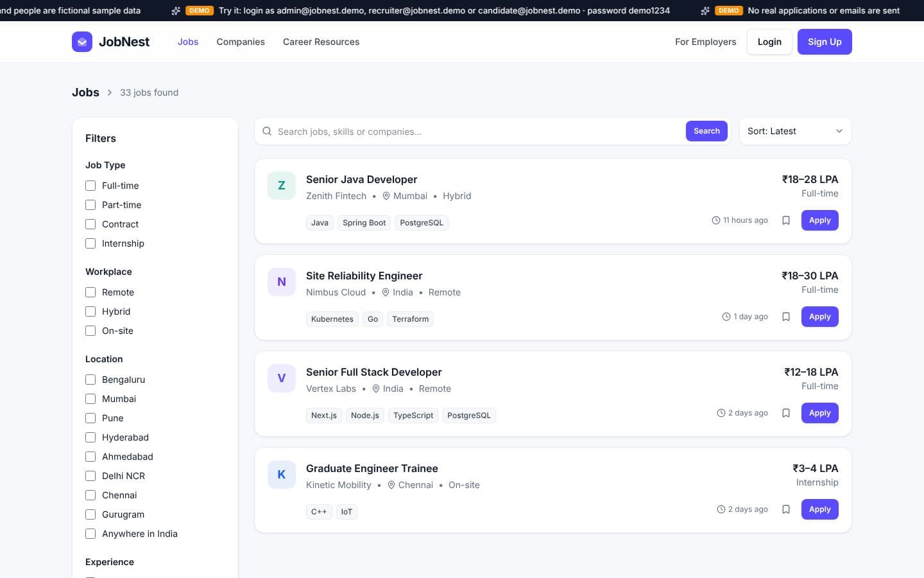Open Career Resources in the navbar
This screenshot has width=924, height=578.
pos(321,42)
